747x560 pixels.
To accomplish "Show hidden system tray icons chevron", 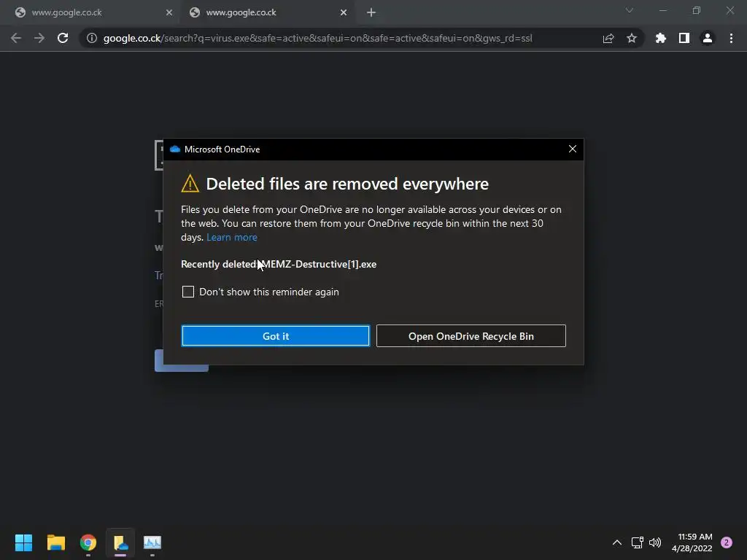I will (x=617, y=542).
